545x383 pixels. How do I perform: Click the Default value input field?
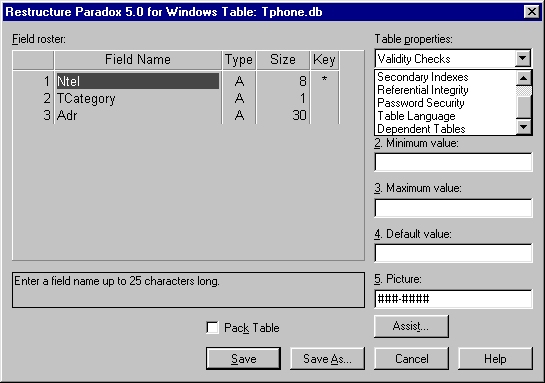coord(453,253)
